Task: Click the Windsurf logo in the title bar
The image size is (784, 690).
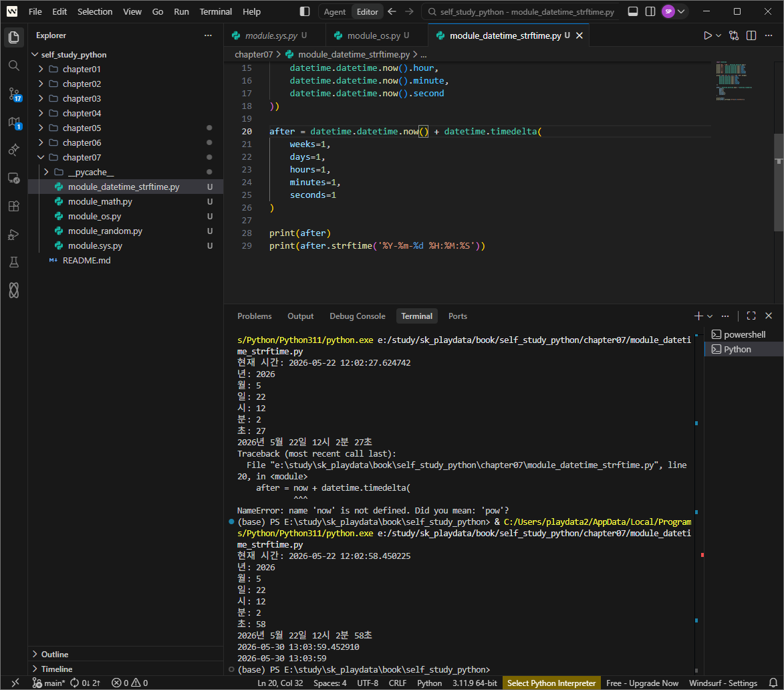Action: tap(12, 11)
